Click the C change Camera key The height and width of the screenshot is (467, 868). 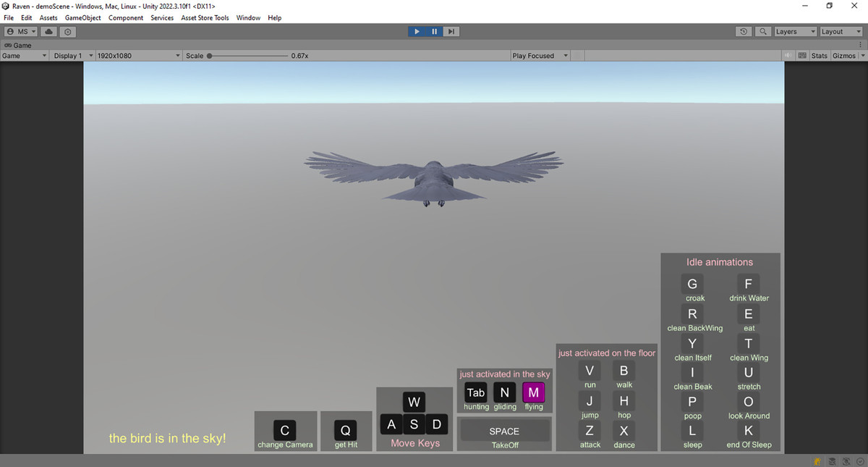284,431
